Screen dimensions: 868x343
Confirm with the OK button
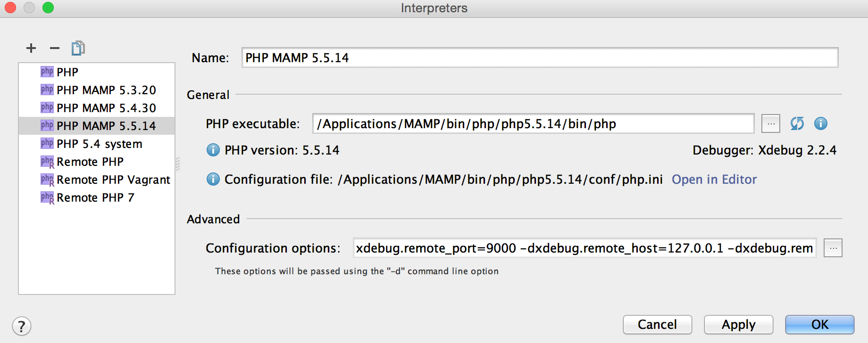(x=820, y=324)
